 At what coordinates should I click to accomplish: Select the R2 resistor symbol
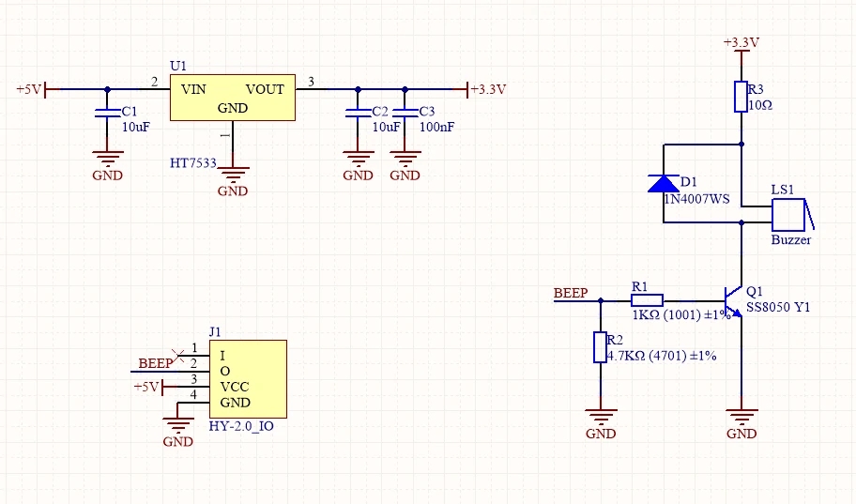[x=600, y=347]
